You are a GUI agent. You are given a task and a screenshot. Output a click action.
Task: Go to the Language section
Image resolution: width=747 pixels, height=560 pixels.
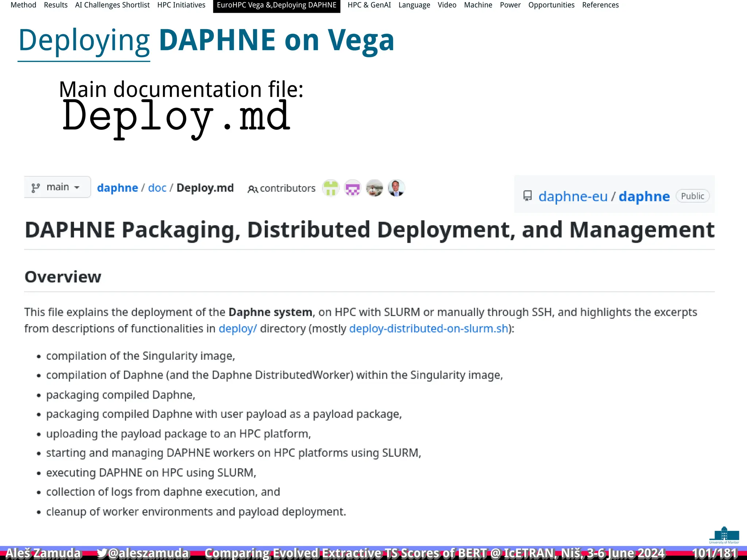(x=414, y=5)
